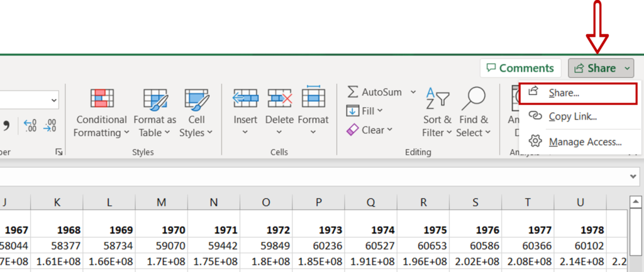Click the Comments button
Viewport: 644px width, 272px height.
tap(520, 68)
